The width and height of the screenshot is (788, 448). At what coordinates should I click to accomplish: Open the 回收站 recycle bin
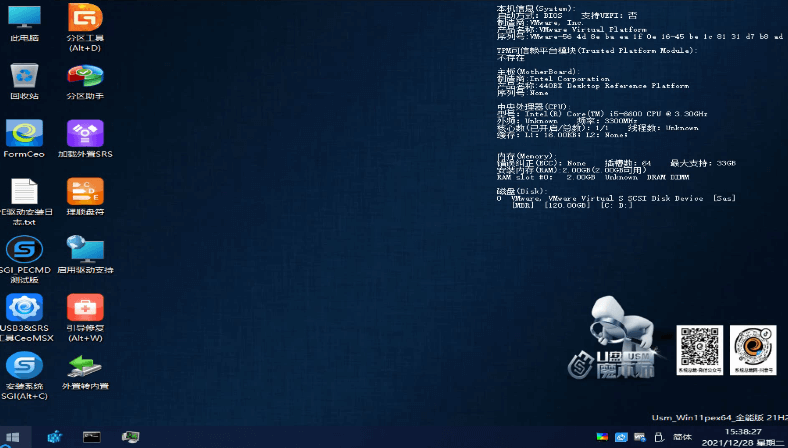(x=24, y=80)
